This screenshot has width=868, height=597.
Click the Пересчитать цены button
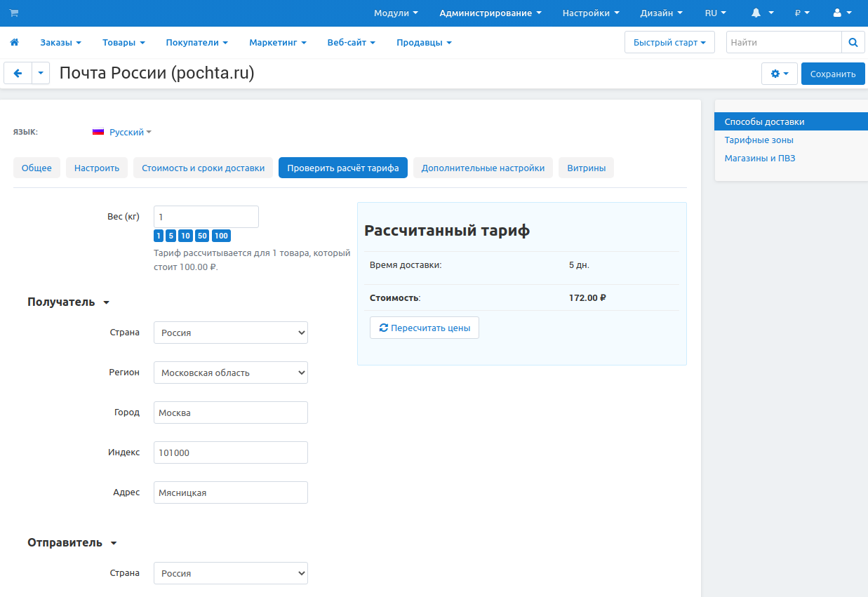(424, 328)
